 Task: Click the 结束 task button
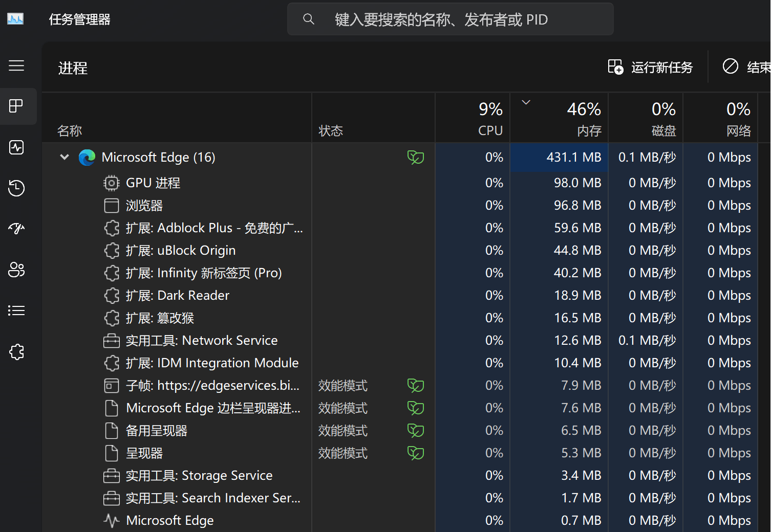click(x=746, y=67)
